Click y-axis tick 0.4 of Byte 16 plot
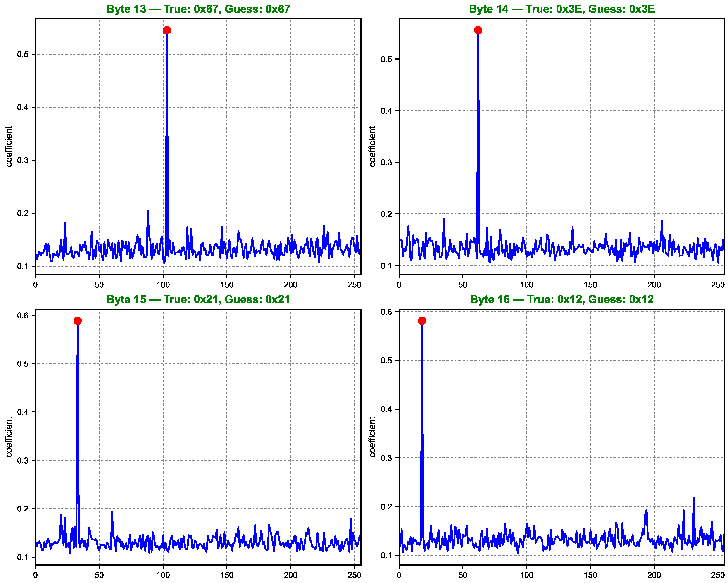This screenshot has width=728, height=583. pos(386,409)
